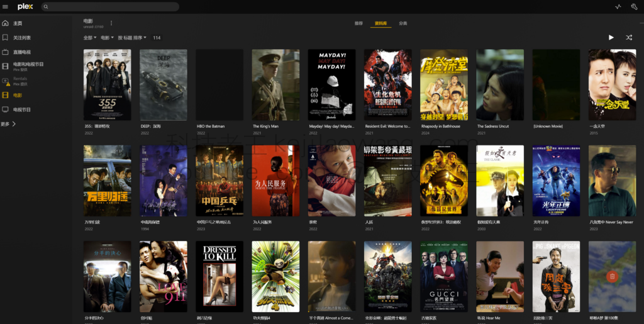Image resolution: width=644 pixels, height=324 pixels.
Task: Switch to the 资料库 tab
Action: coord(380,23)
